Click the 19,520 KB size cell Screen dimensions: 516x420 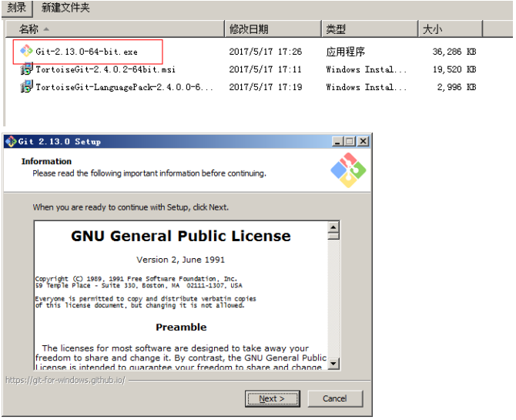pos(454,69)
